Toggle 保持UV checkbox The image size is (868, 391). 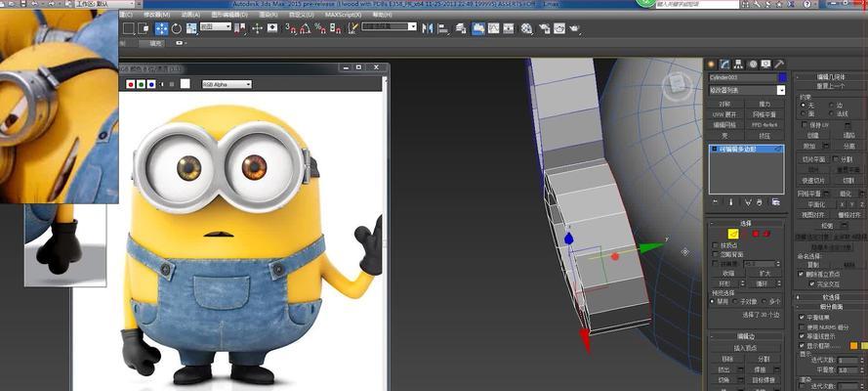click(x=805, y=124)
